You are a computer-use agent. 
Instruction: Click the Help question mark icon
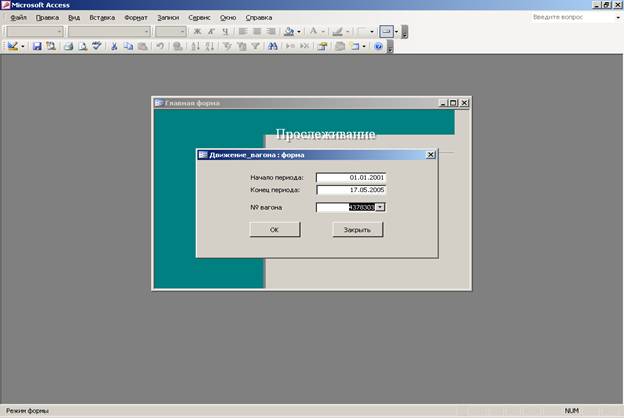click(378, 46)
